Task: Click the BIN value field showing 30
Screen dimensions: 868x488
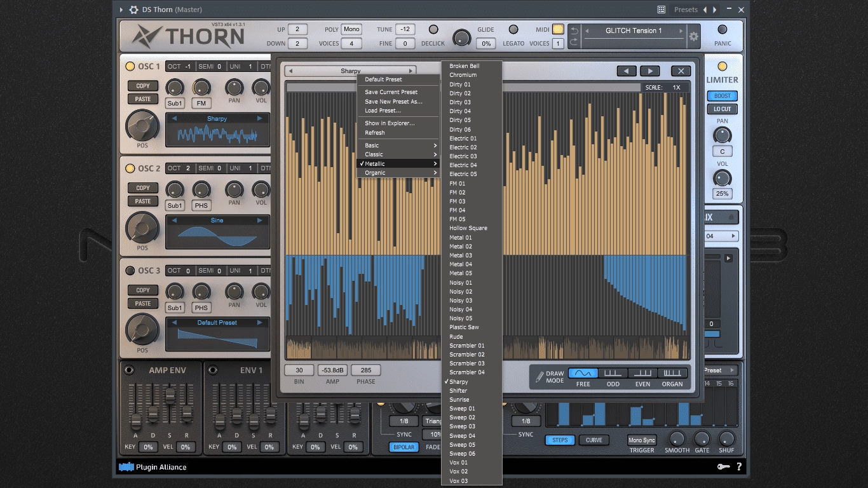Action: 299,370
